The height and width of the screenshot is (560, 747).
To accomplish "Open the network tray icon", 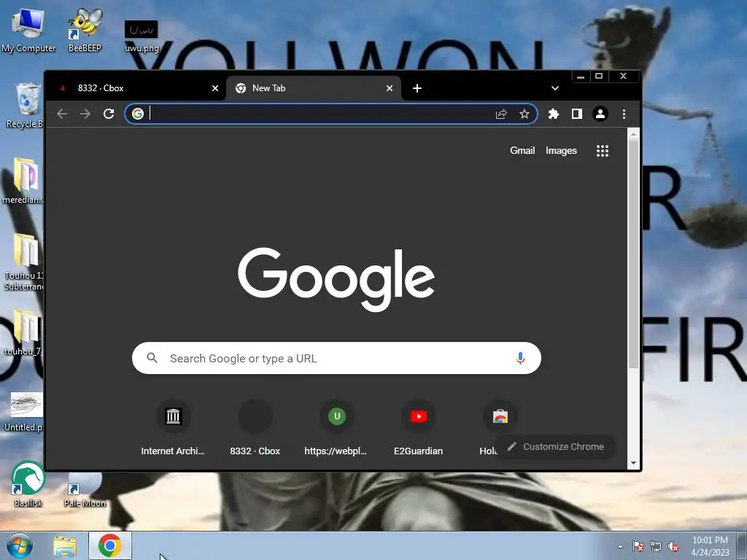I will click(x=656, y=546).
